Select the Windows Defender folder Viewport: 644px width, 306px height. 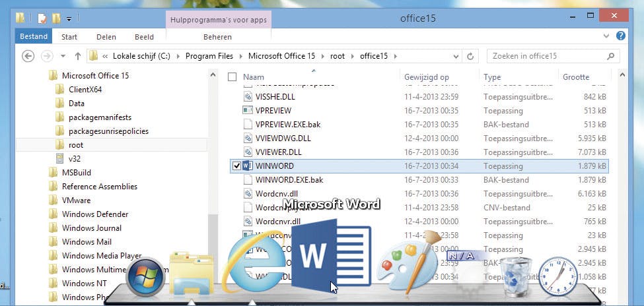pyautogui.click(x=95, y=214)
